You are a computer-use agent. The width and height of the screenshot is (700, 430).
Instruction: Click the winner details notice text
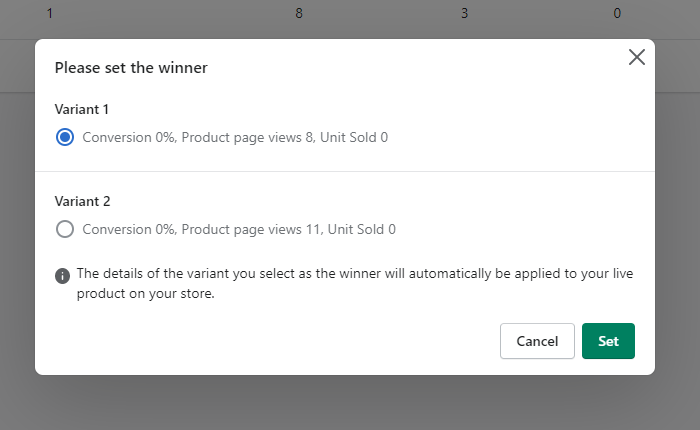coord(354,274)
